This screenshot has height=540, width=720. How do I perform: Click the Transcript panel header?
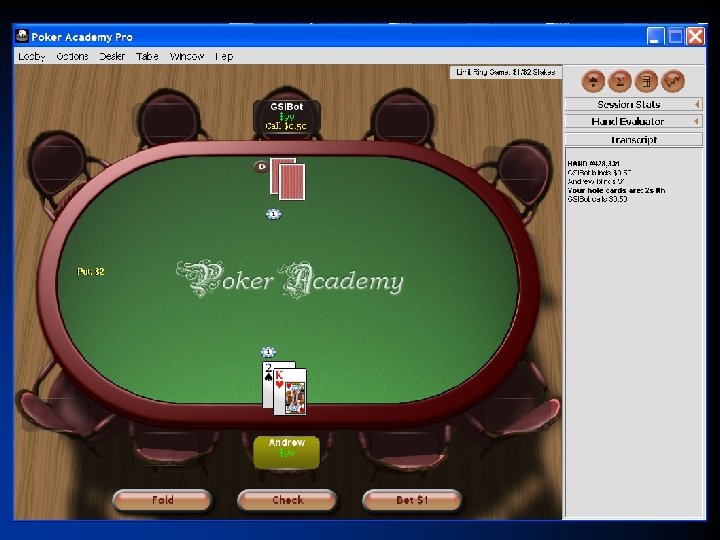click(x=633, y=140)
